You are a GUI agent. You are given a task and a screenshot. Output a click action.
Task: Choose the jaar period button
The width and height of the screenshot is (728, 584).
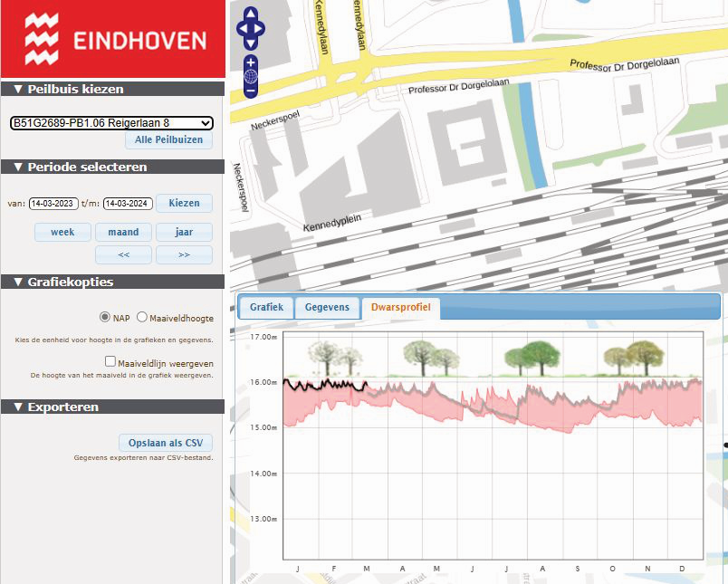click(185, 232)
